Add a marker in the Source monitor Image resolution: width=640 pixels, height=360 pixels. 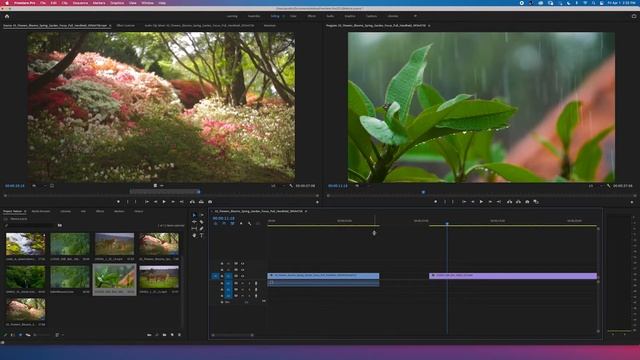pyautogui.click(x=118, y=202)
